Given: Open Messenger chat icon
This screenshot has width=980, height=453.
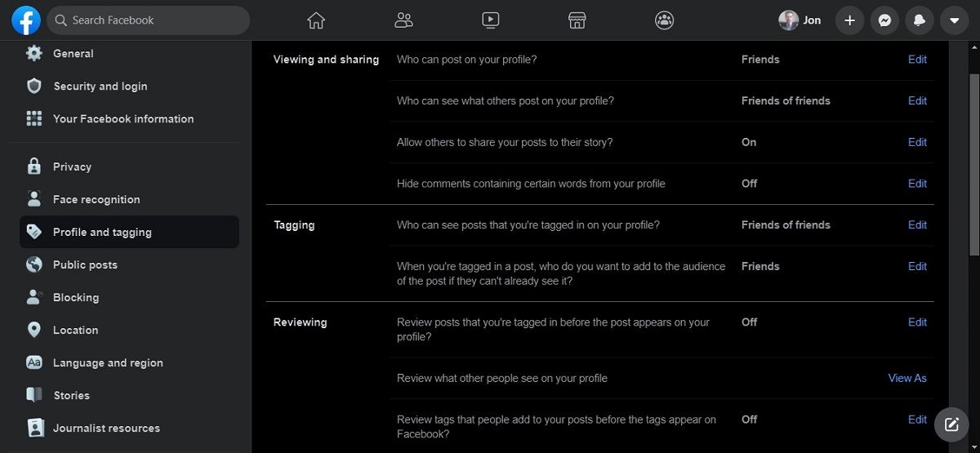Looking at the screenshot, I should (x=884, y=20).
